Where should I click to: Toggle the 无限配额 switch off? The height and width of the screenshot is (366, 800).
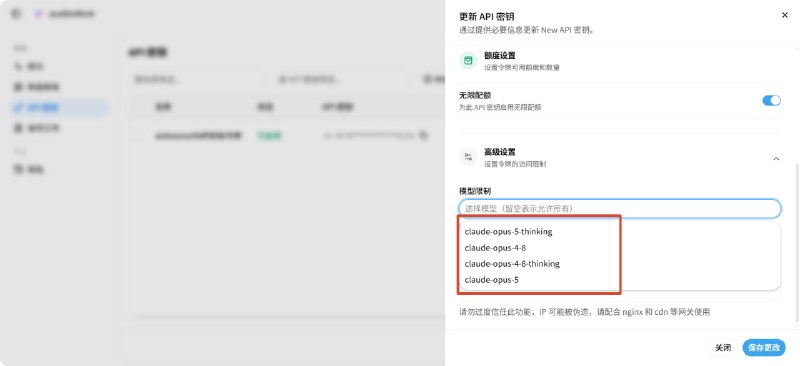pyautogui.click(x=771, y=101)
